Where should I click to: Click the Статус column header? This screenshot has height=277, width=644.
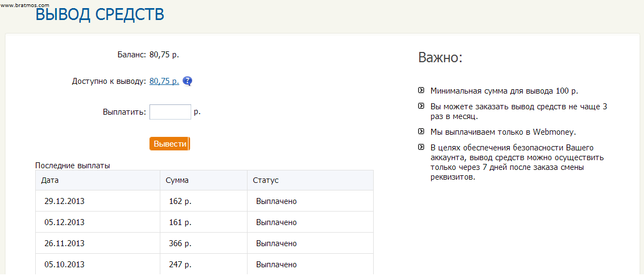tap(266, 180)
